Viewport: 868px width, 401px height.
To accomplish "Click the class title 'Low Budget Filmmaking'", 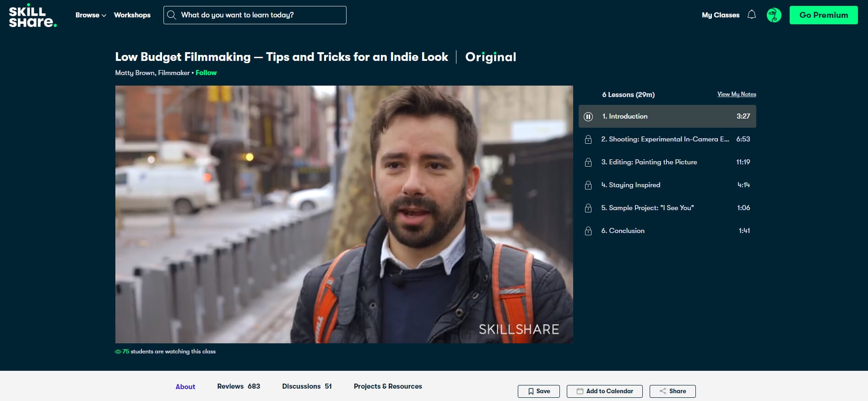I will click(x=282, y=57).
